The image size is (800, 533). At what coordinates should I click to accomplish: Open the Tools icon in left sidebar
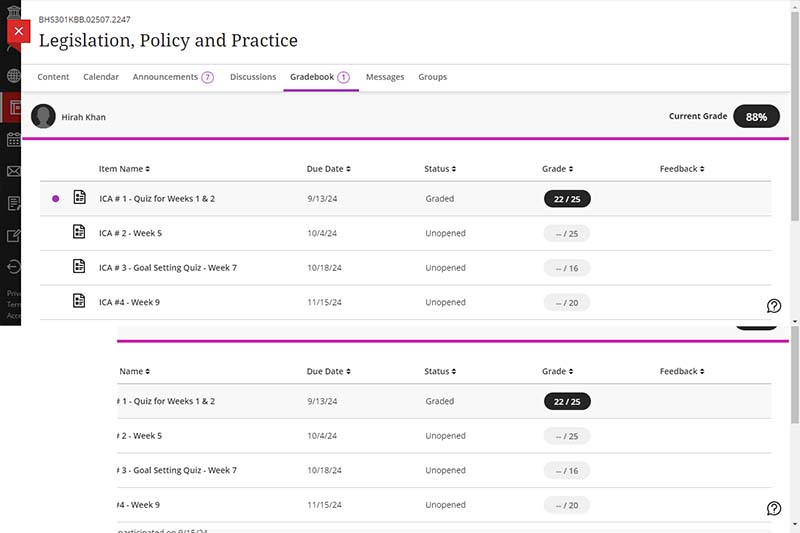(x=14, y=235)
